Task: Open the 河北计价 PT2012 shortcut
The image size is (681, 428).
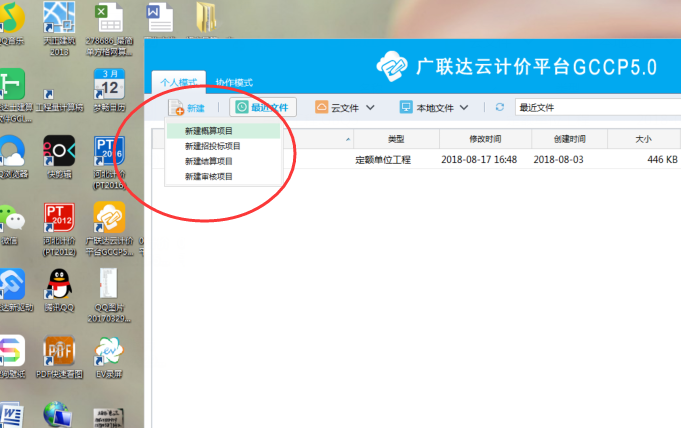Action: tap(59, 229)
